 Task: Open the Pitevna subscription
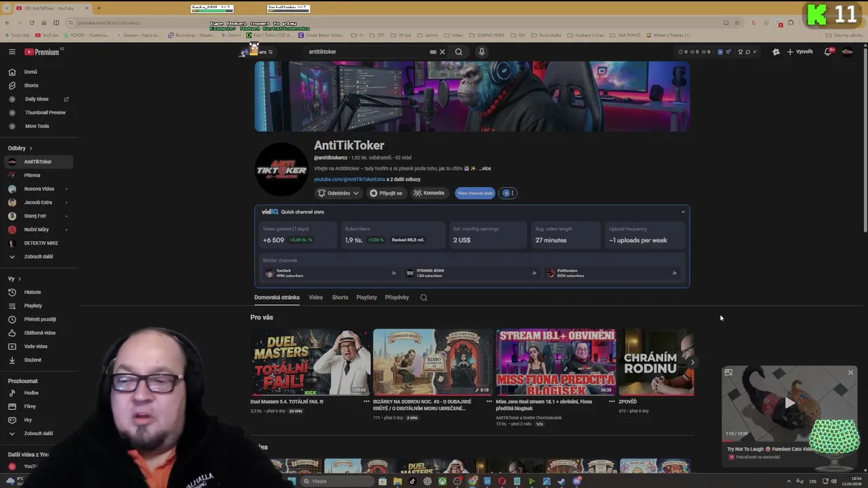[x=37, y=176]
